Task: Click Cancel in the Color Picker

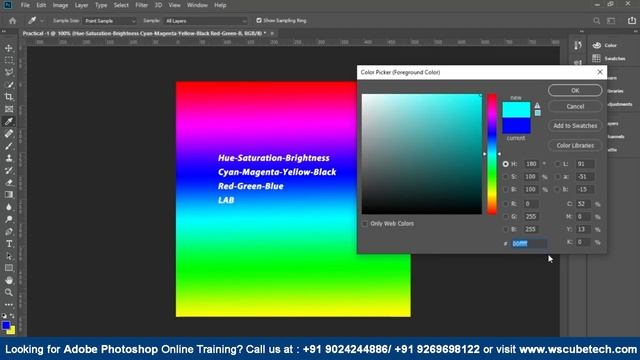Action: pyautogui.click(x=575, y=107)
